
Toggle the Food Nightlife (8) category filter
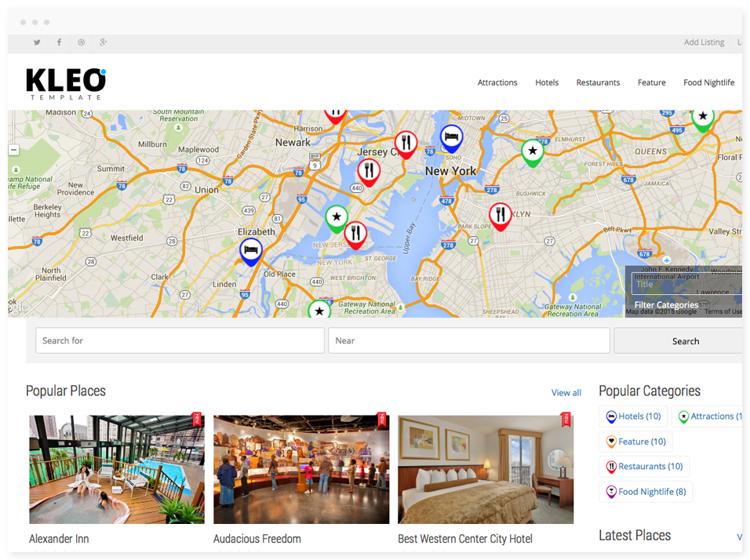[x=646, y=491]
